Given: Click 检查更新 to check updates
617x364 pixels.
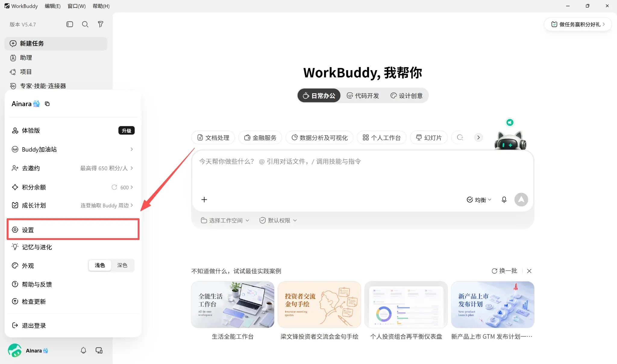Looking at the screenshot, I should pos(73,301).
